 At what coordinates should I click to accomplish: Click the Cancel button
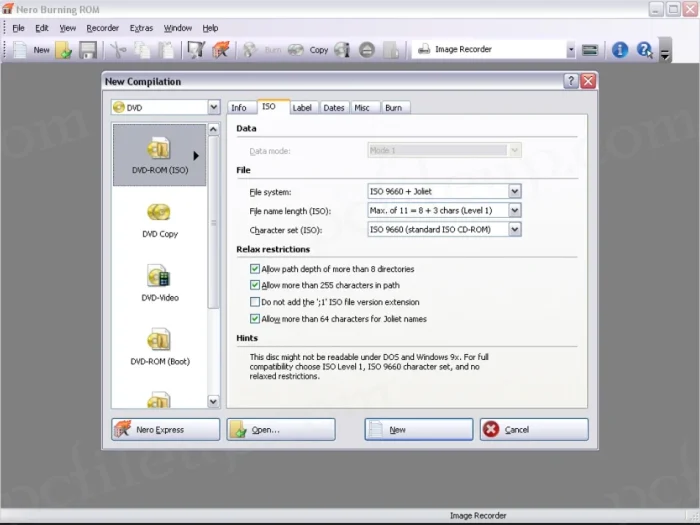(x=534, y=429)
